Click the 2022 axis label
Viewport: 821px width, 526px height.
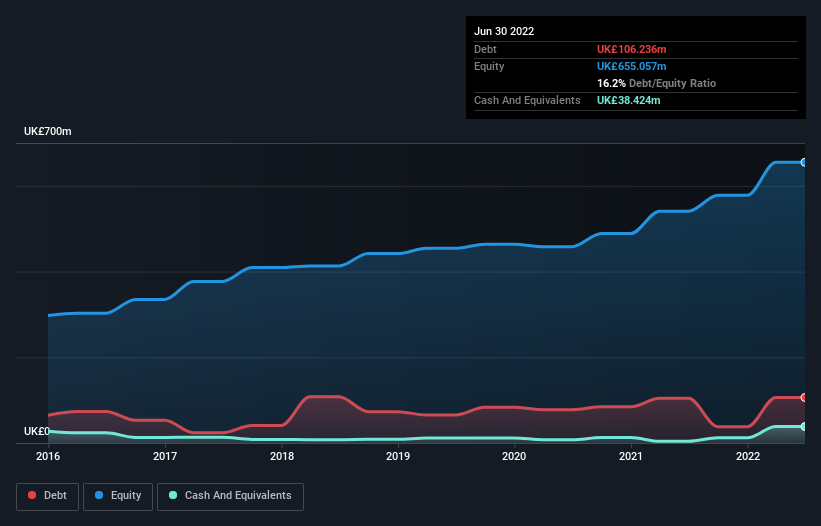pos(748,456)
